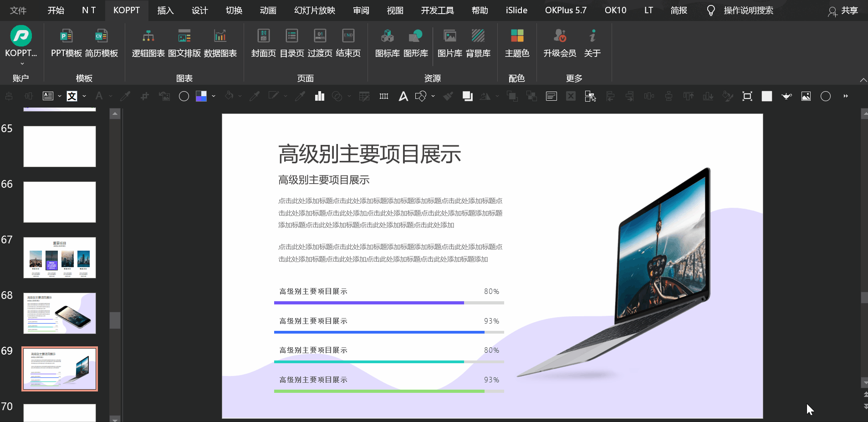The width and height of the screenshot is (868, 422).
Task: Click the fit-to-frame icon with corner arrows
Action: pyautogui.click(x=747, y=96)
